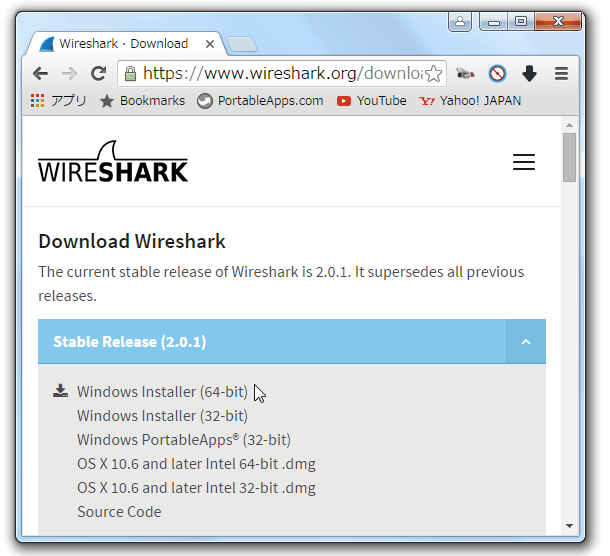
Task: Open the Chrome menu button
Action: (x=561, y=74)
